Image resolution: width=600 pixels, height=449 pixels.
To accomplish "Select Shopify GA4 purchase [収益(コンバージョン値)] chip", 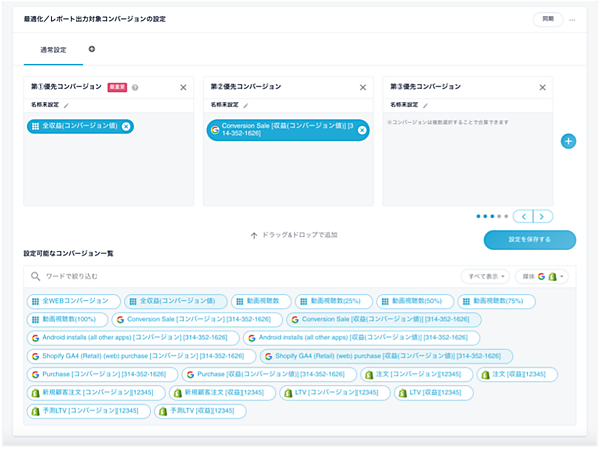I will click(386, 356).
